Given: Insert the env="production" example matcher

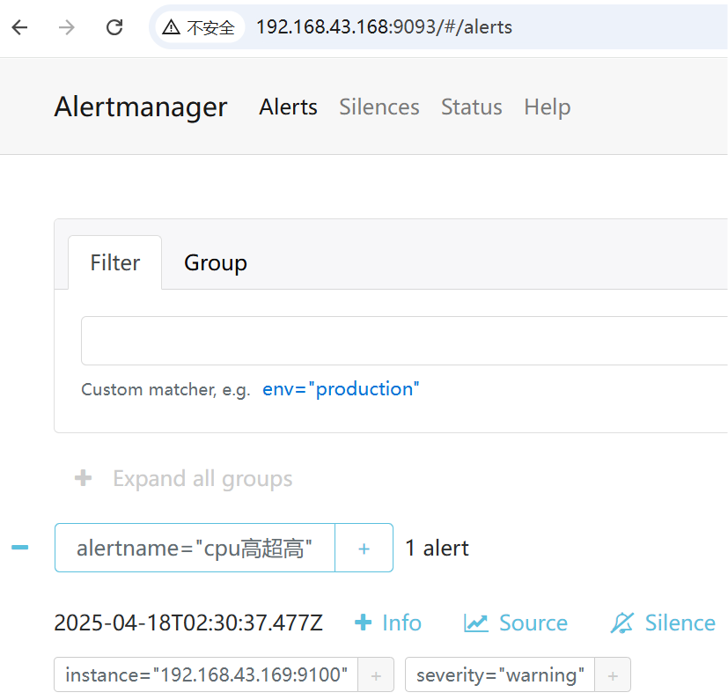Looking at the screenshot, I should [341, 389].
